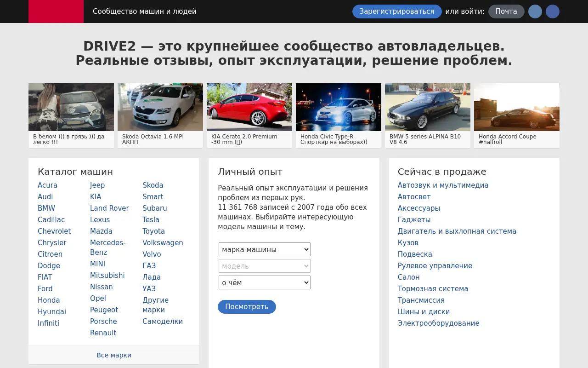Image resolution: width=588 pixels, height=368 pixels.
Task: Open the Audi catalog link
Action: click(45, 197)
